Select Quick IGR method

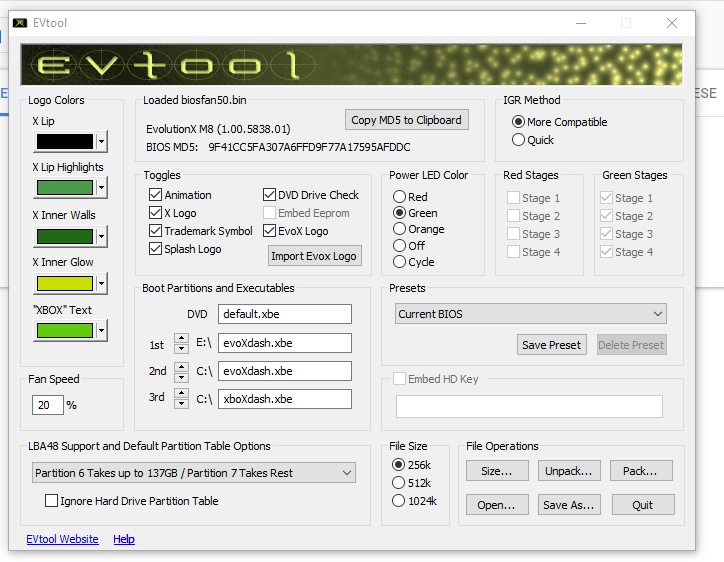pyautogui.click(x=533, y=140)
